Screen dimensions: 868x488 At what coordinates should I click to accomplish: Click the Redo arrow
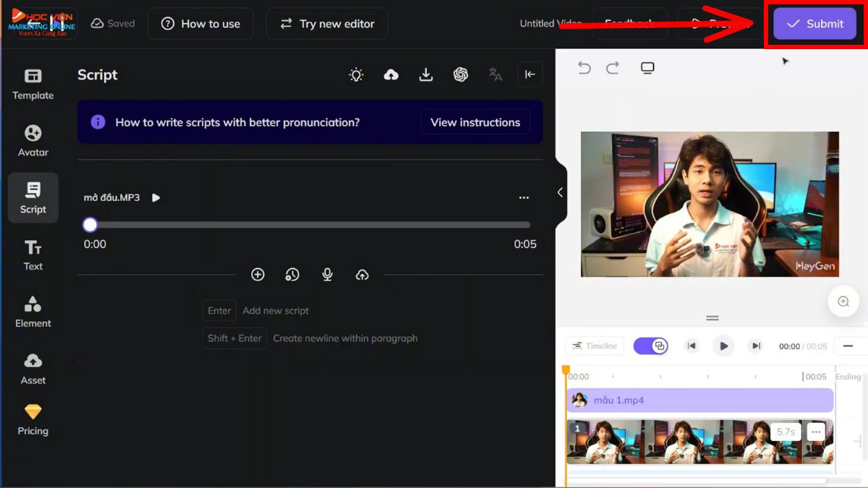613,68
